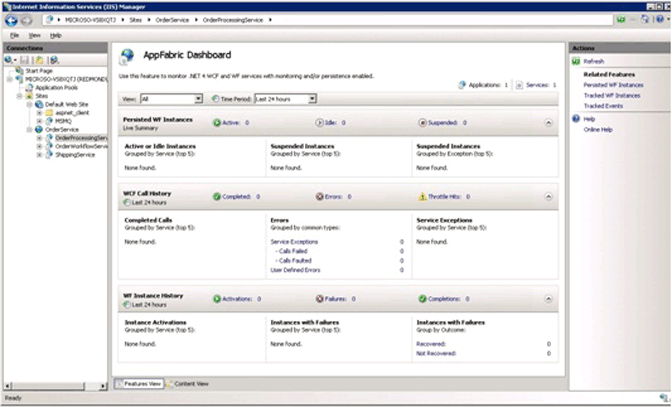
Task: Click the Completions green check icon
Action: pyautogui.click(x=422, y=299)
